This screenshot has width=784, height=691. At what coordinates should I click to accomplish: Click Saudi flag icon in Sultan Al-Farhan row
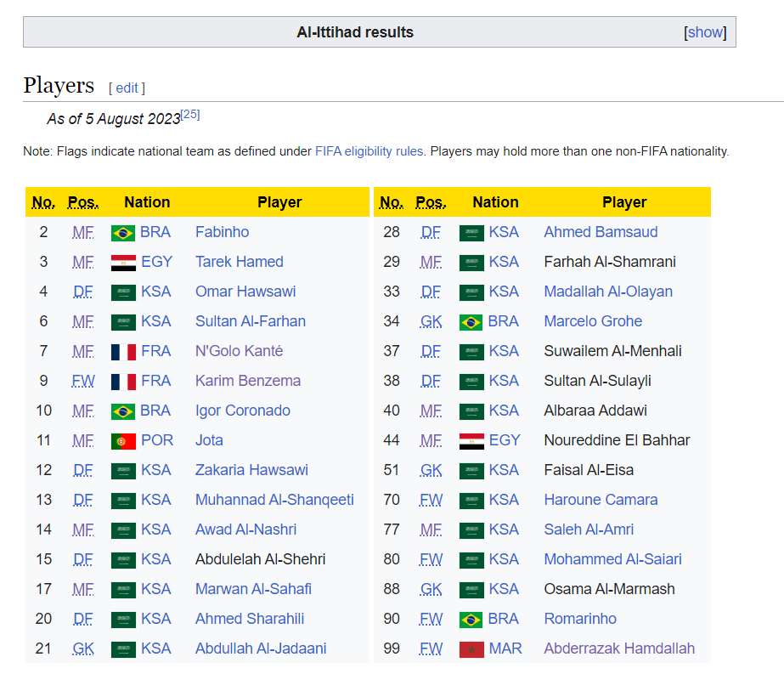click(x=123, y=322)
